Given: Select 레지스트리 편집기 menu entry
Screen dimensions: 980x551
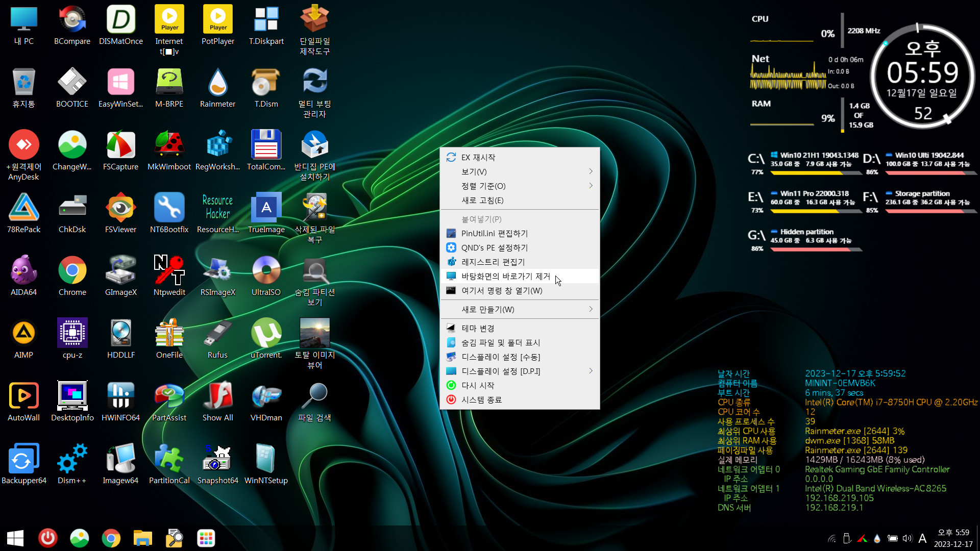Looking at the screenshot, I should point(520,262).
